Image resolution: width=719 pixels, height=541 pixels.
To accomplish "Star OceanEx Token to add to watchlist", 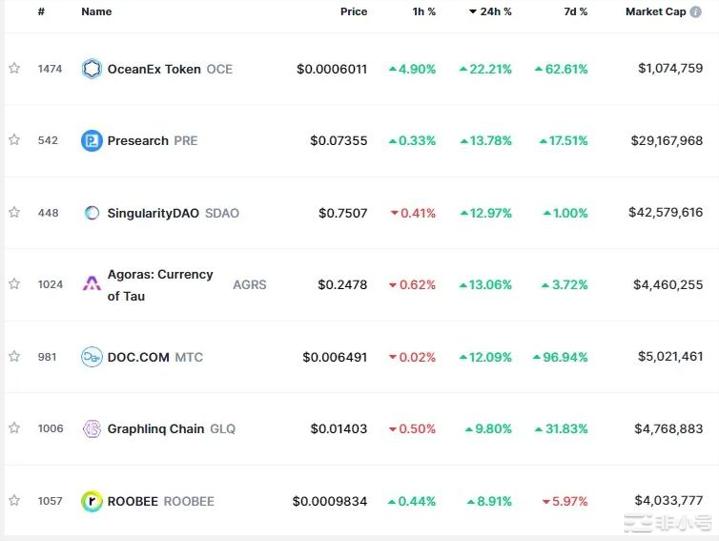I will pyautogui.click(x=14, y=69).
